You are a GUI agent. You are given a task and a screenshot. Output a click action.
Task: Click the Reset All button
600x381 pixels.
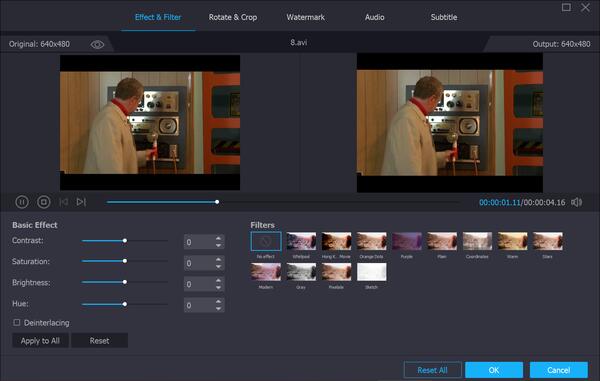[x=432, y=370]
